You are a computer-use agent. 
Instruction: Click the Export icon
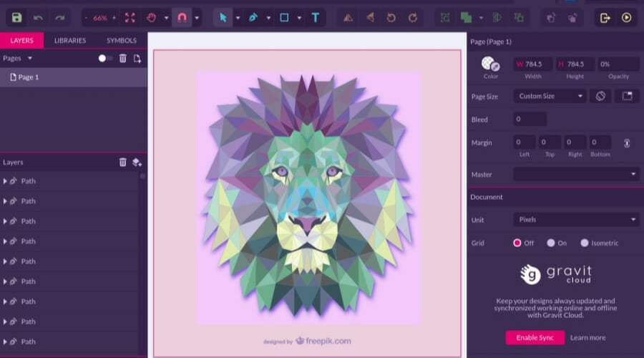click(x=605, y=18)
